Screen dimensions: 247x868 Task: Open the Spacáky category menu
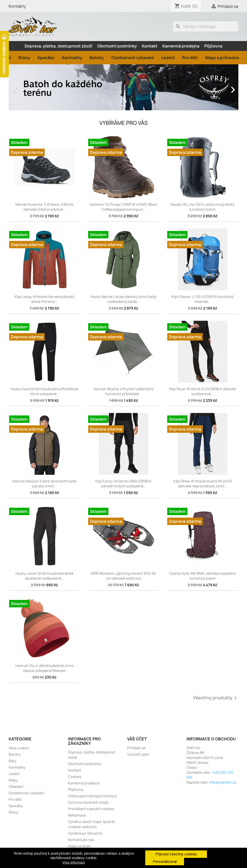coord(46,58)
